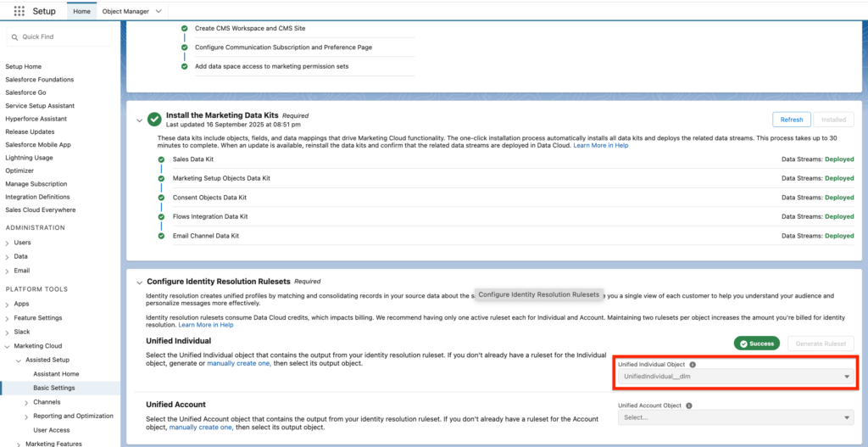The height and width of the screenshot is (447, 868).
Task: Collapse the Install the Marketing Data Kits section
Action: point(139,120)
